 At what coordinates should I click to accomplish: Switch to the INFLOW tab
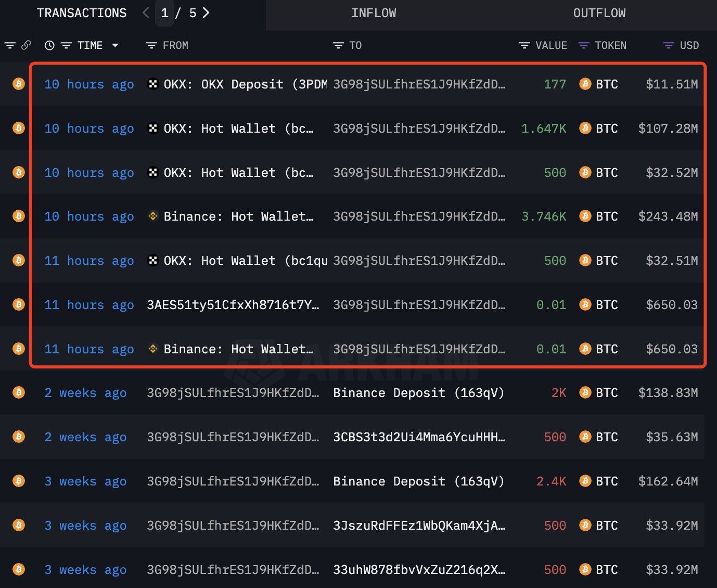click(x=374, y=13)
